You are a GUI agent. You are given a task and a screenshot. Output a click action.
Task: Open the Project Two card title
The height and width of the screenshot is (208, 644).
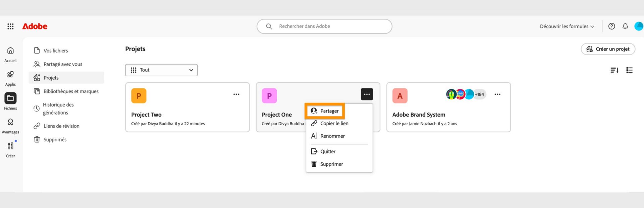click(x=146, y=115)
